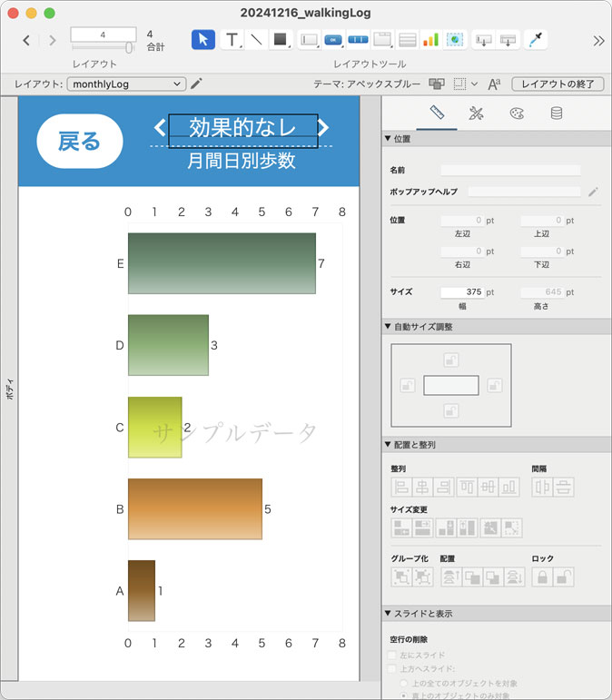Ungroup objects icon

pyautogui.click(x=422, y=577)
